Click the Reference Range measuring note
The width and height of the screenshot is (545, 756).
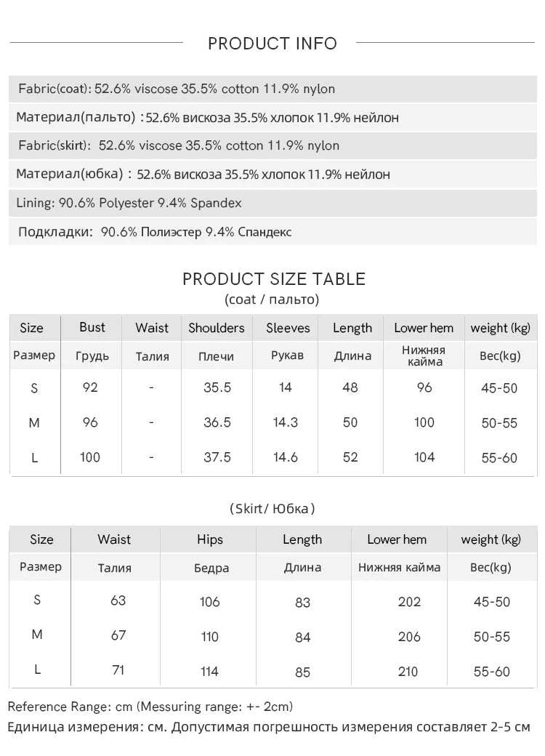(150, 707)
